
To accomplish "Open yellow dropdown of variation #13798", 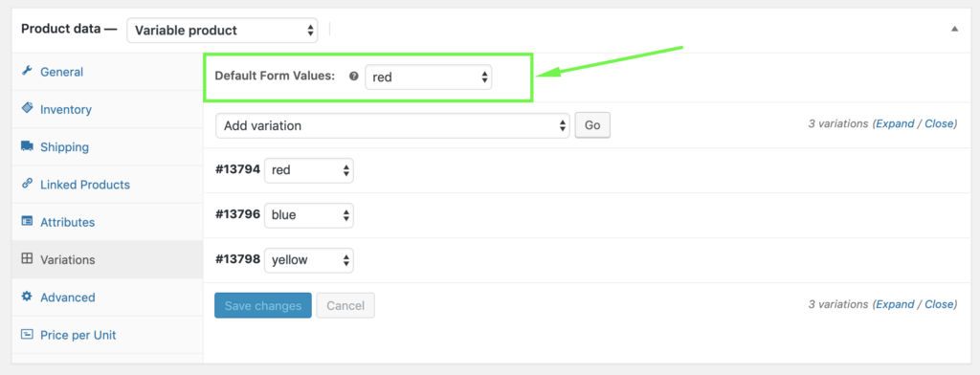I will point(309,260).
